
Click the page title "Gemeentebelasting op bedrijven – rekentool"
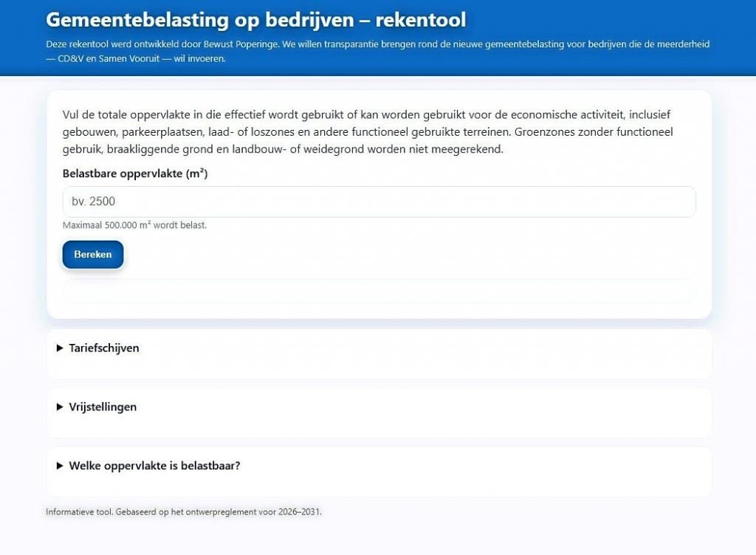(255, 19)
